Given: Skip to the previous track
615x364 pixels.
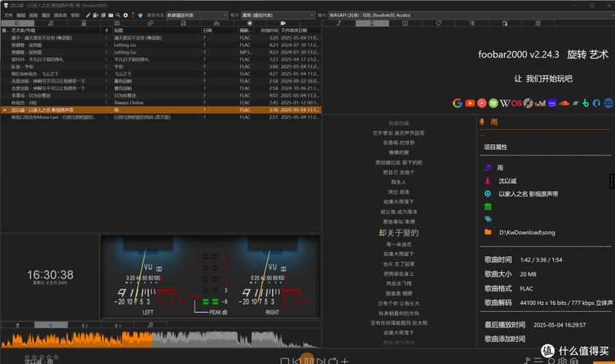Looking at the screenshot, I should click(297, 360).
